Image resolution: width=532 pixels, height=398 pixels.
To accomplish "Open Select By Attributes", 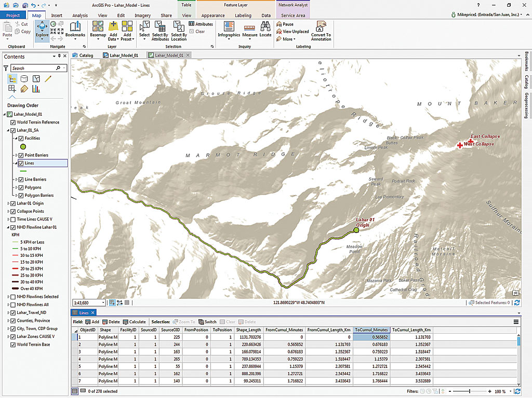I will click(160, 27).
